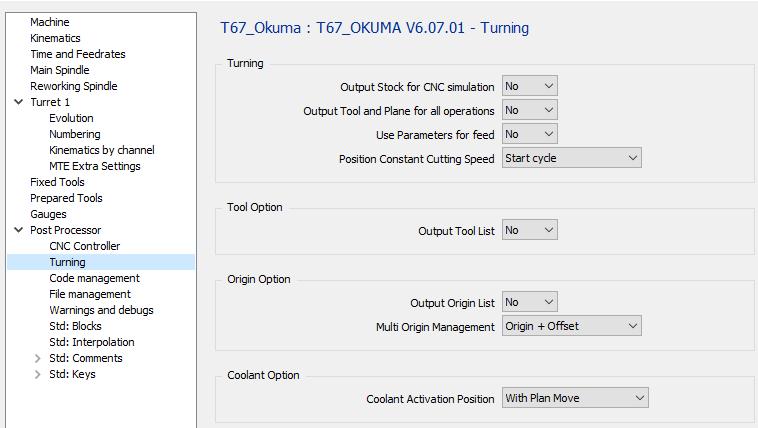Select Code management in tree
The image size is (758, 428).
click(94, 278)
